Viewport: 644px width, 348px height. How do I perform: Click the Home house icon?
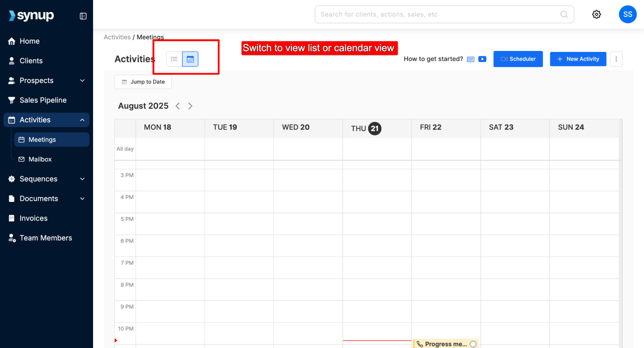[x=12, y=41]
